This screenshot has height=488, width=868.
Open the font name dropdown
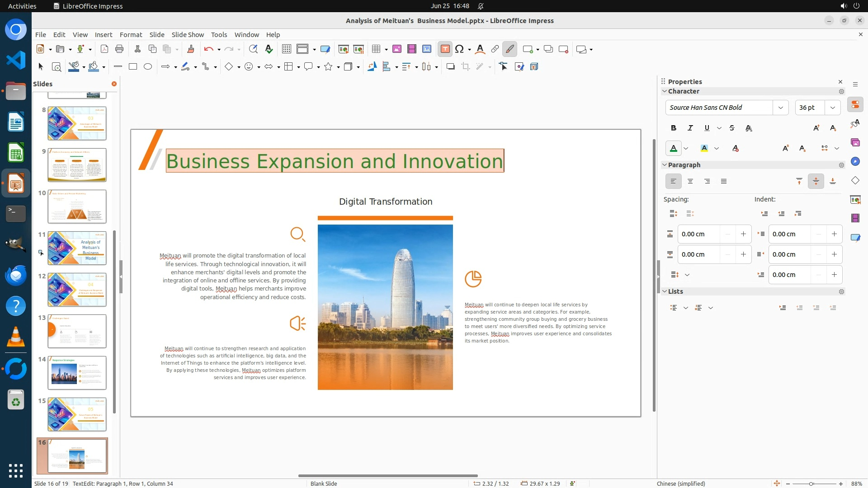pos(781,108)
